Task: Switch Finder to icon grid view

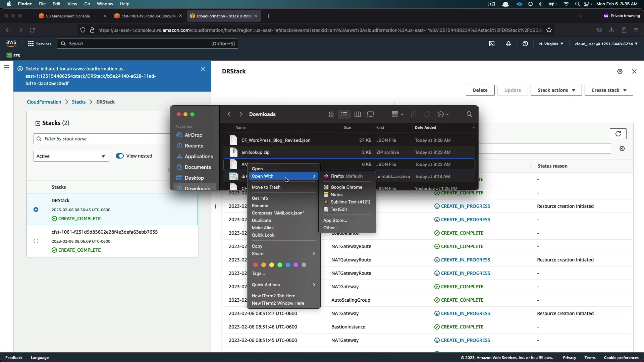Action: point(332,114)
